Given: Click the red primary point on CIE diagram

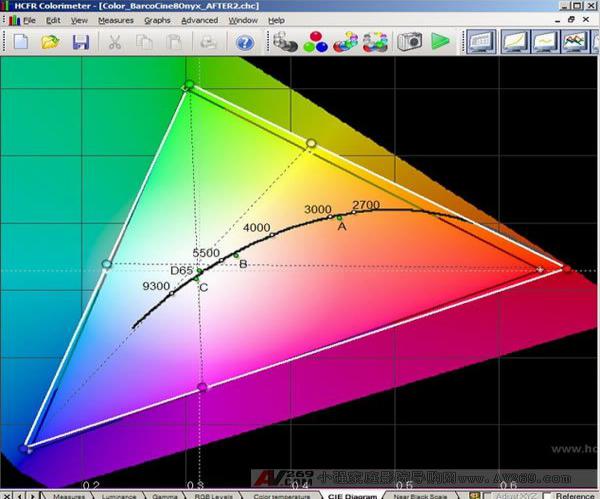Looking at the screenshot, I should coord(566,269).
